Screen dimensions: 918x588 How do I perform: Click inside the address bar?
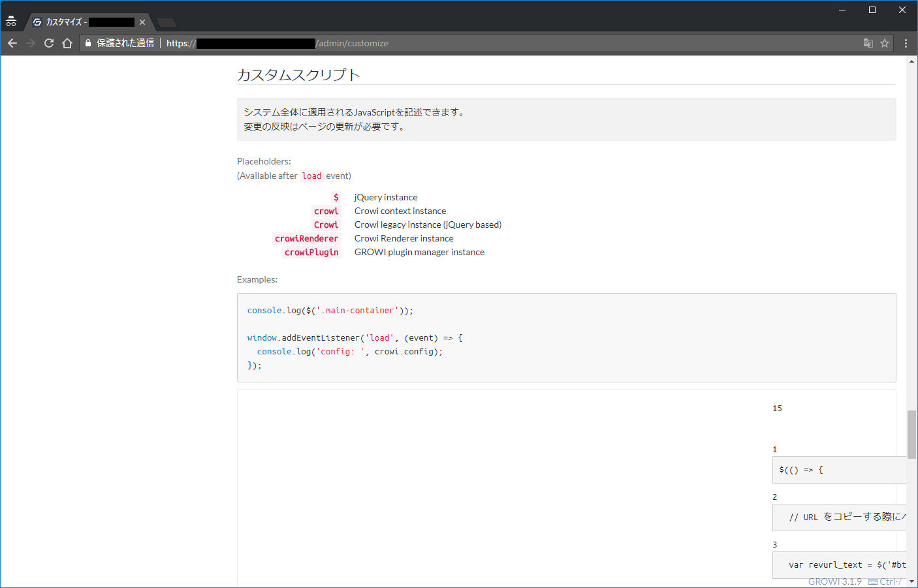pos(392,43)
